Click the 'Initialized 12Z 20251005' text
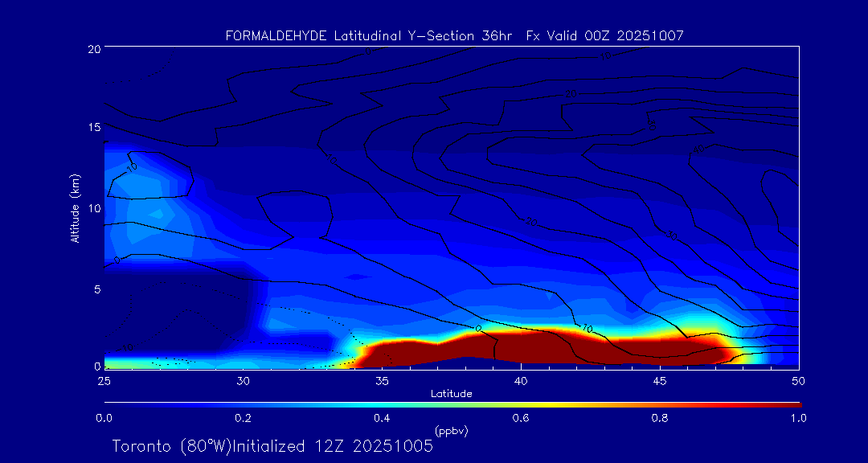Viewport: 868px width, 463px height. [x=331, y=446]
